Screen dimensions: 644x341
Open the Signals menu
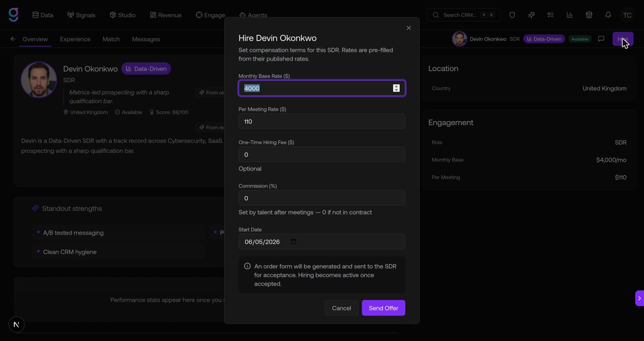coord(81,15)
